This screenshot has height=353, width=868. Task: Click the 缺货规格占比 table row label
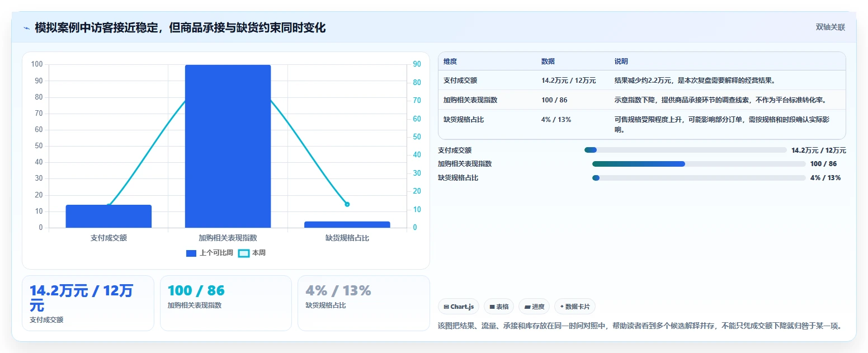464,119
